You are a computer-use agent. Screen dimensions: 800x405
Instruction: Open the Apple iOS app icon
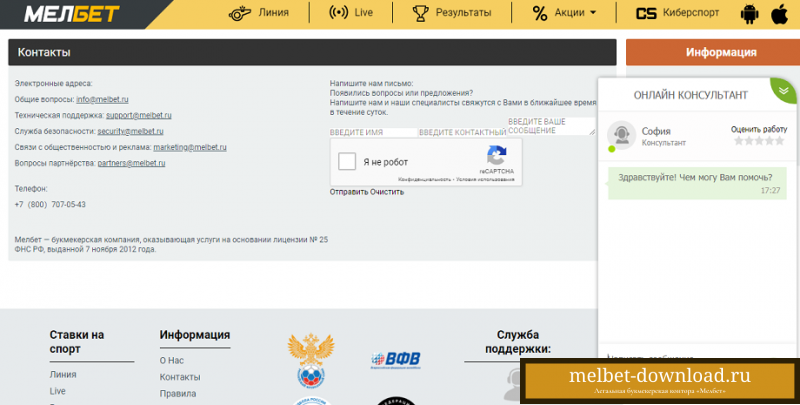(x=779, y=14)
